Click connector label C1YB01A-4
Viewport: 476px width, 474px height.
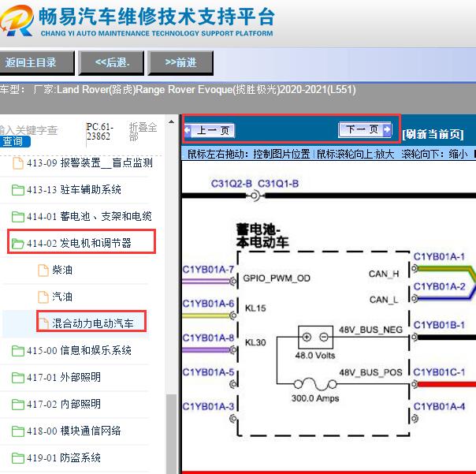point(439,406)
